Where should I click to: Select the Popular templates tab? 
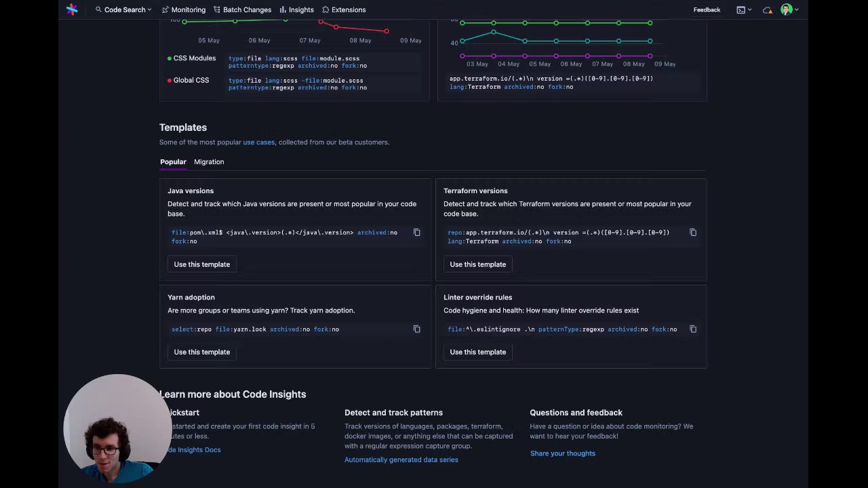(173, 162)
